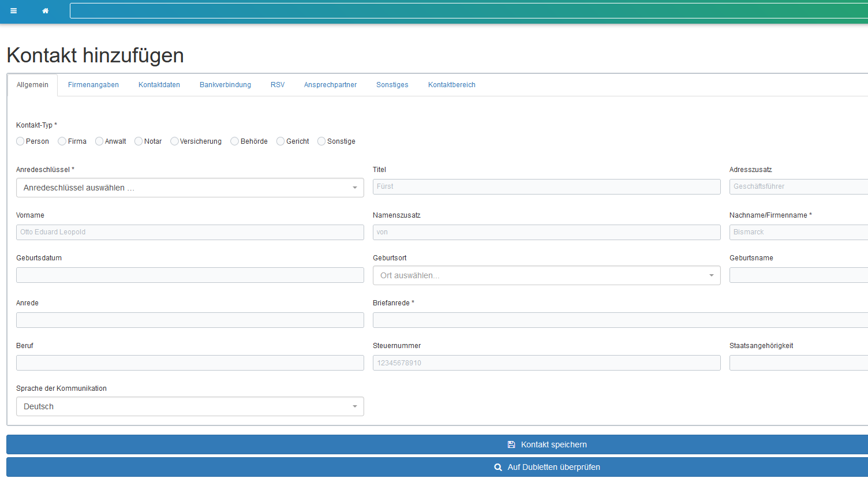
Task: Go to home via house icon
Action: click(x=46, y=11)
